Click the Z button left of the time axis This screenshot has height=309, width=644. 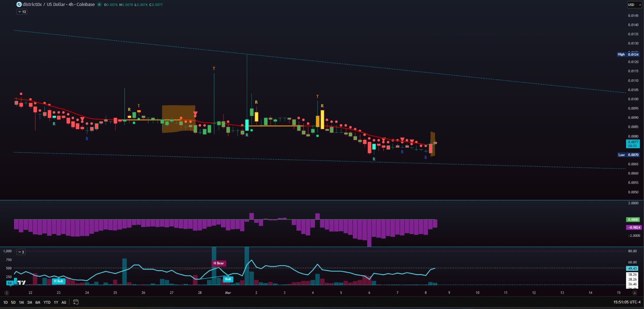click(7, 293)
